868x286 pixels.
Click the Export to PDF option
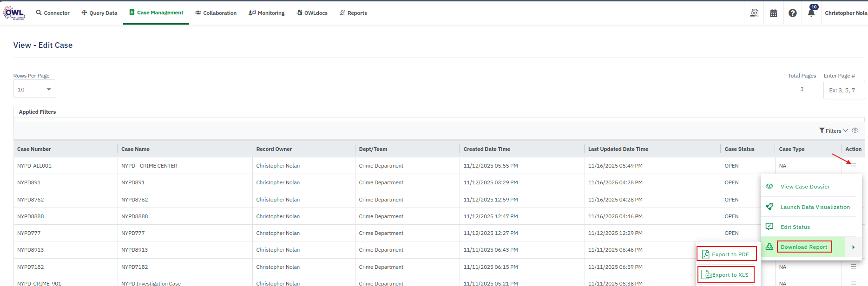click(726, 254)
